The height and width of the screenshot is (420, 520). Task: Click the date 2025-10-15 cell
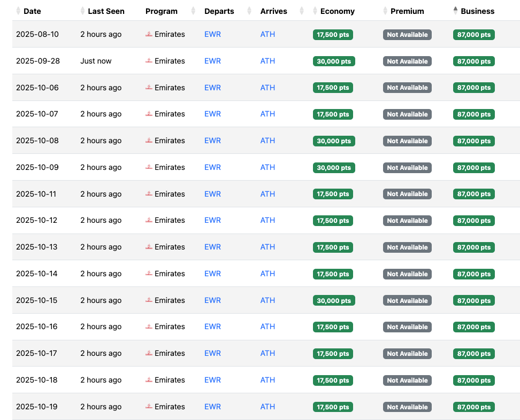pyautogui.click(x=36, y=300)
